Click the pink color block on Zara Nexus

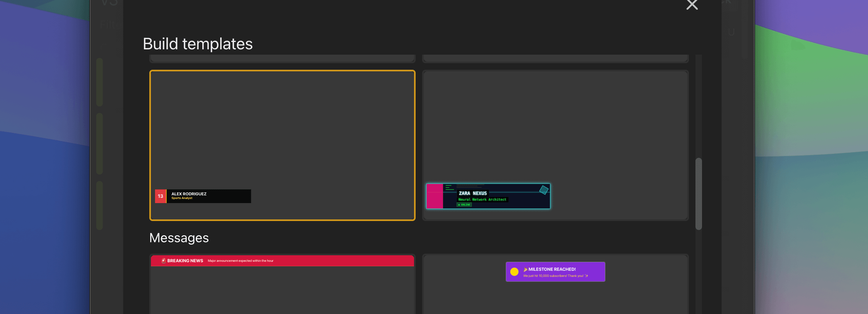[435, 196]
